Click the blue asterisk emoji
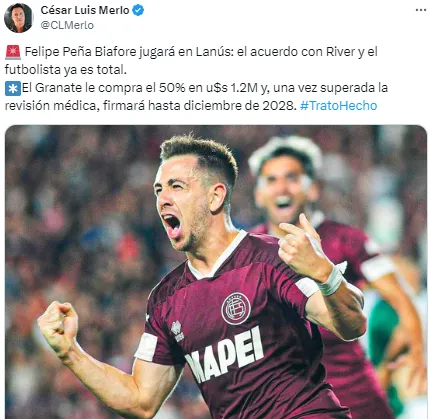Image resolution: width=430 pixels, height=419 pixels. [x=13, y=88]
